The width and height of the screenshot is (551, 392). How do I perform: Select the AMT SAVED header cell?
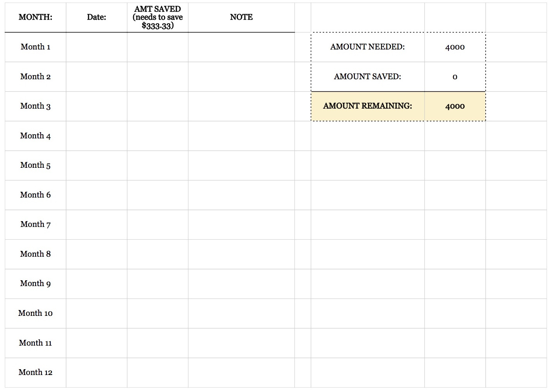pyautogui.click(x=157, y=17)
